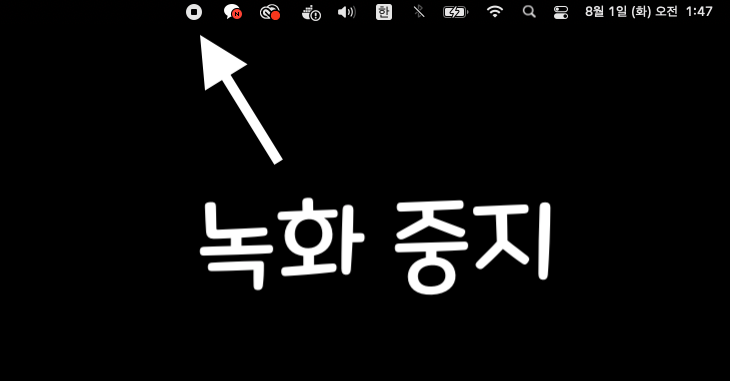Image resolution: width=730 pixels, height=381 pixels.
Task: Switch the Korean input source indicator
Action: [384, 12]
